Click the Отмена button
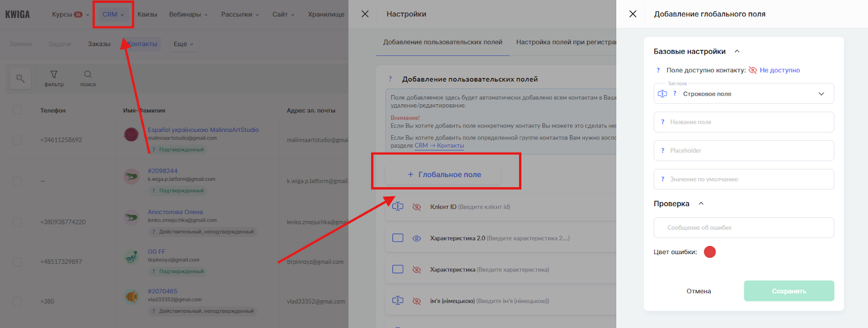The height and width of the screenshot is (328, 868). pyautogui.click(x=699, y=291)
